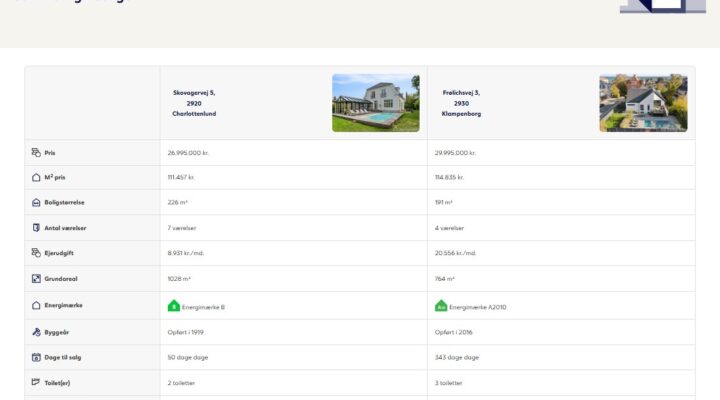Image resolution: width=720 pixels, height=400 pixels.
Task: Click the Pris row icon
Action: point(36,152)
